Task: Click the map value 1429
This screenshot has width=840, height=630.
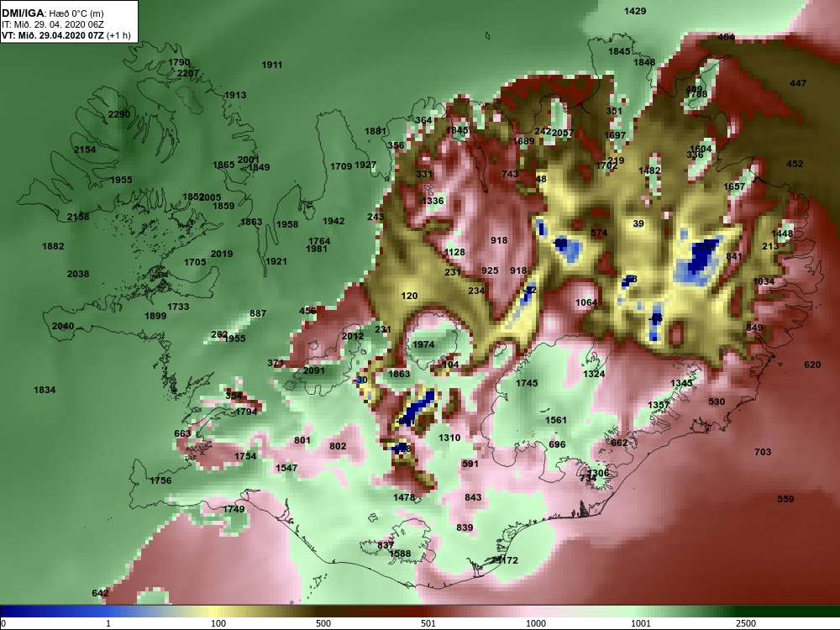Action: (x=635, y=11)
